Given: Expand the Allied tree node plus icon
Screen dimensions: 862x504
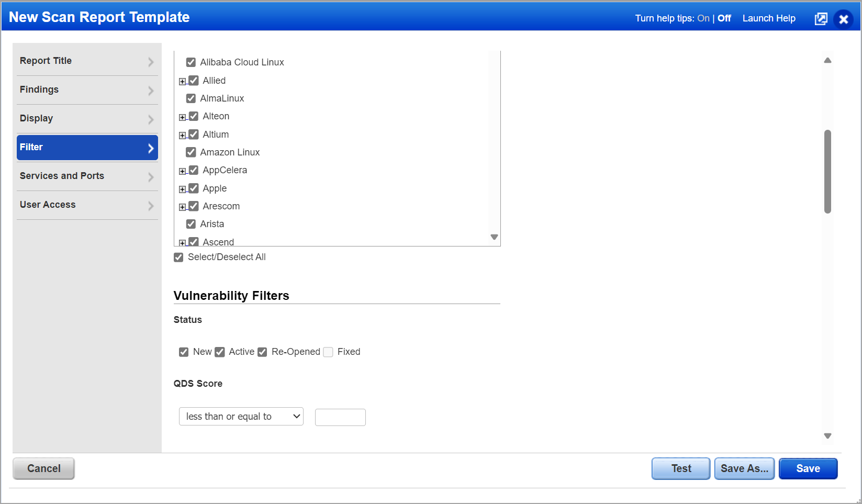Looking at the screenshot, I should pyautogui.click(x=182, y=81).
